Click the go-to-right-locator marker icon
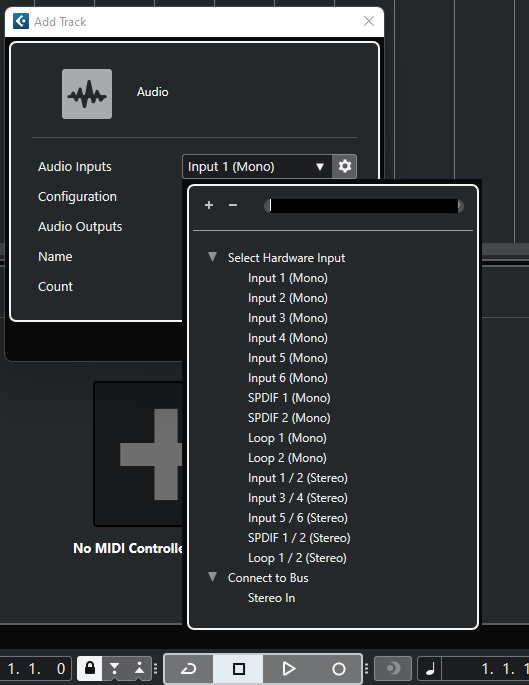Screen dimensions: 529x685 139,668
